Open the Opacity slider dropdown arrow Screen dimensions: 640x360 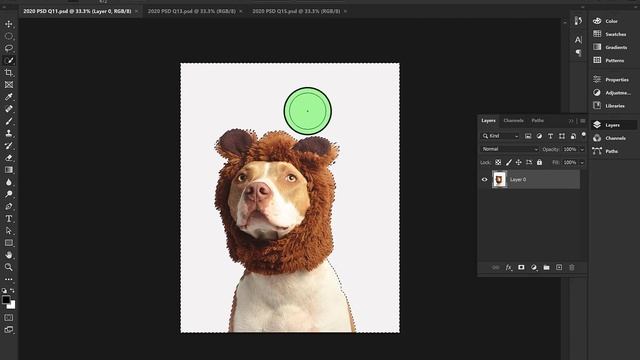(x=582, y=149)
